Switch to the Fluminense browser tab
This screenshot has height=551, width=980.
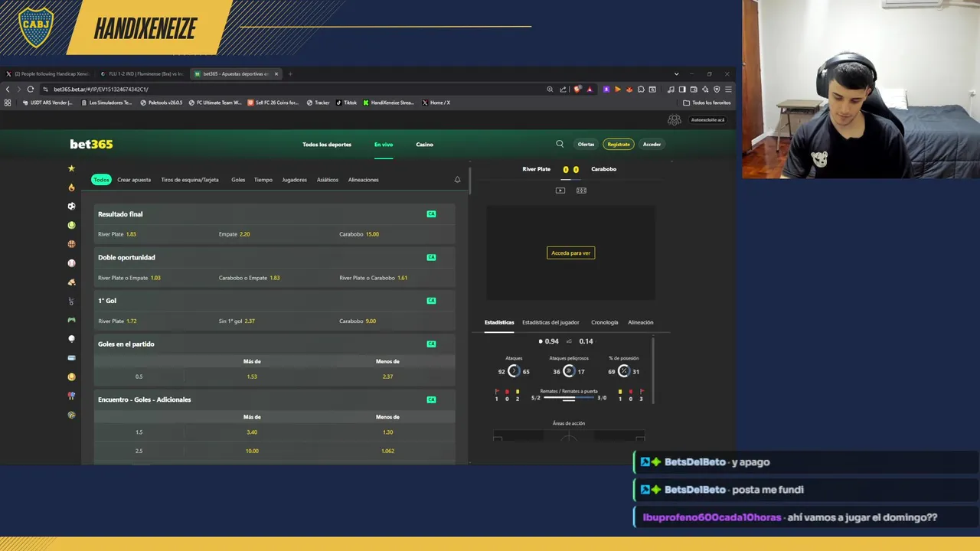coord(142,74)
